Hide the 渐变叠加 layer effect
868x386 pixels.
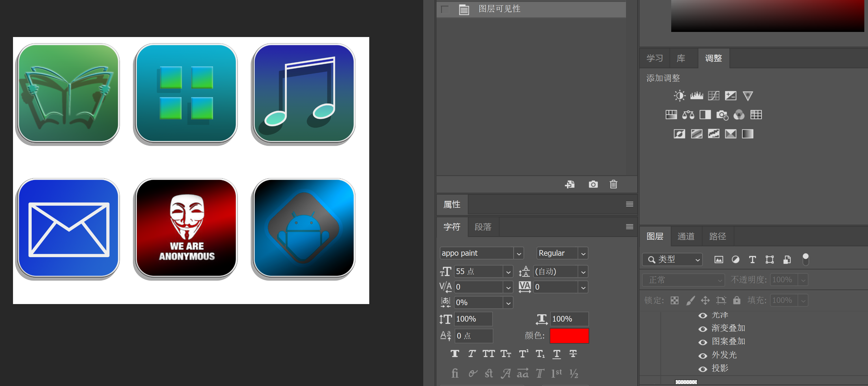coord(703,329)
